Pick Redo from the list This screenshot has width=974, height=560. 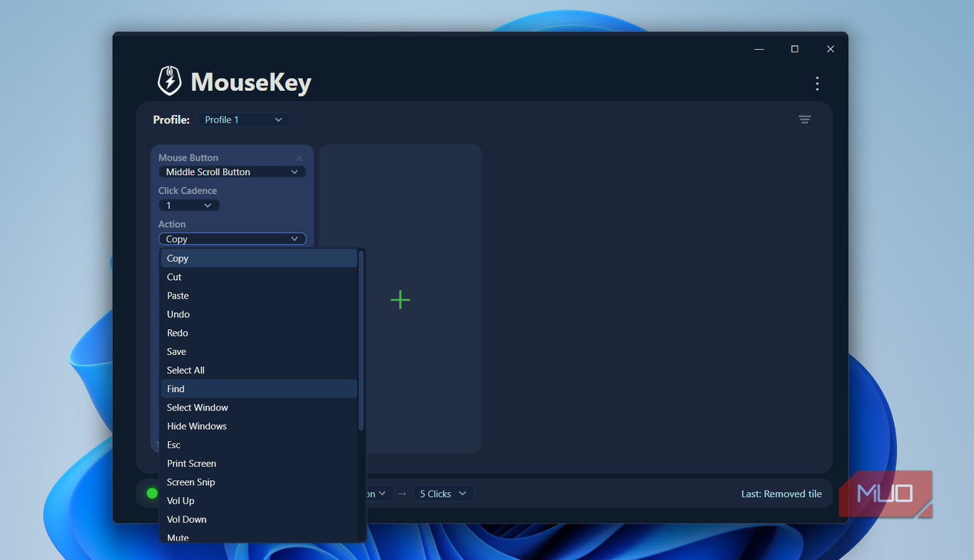[x=259, y=332]
